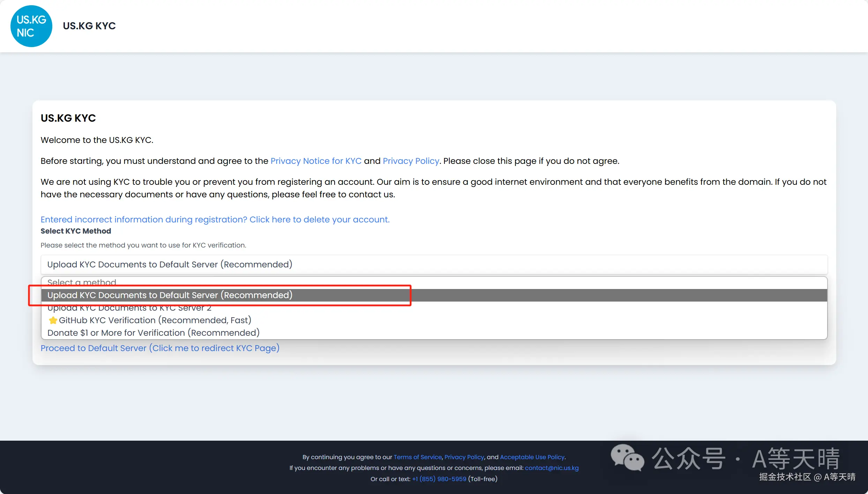The image size is (868, 494).
Task: Click the US.KG KYC card heading
Action: (x=68, y=118)
